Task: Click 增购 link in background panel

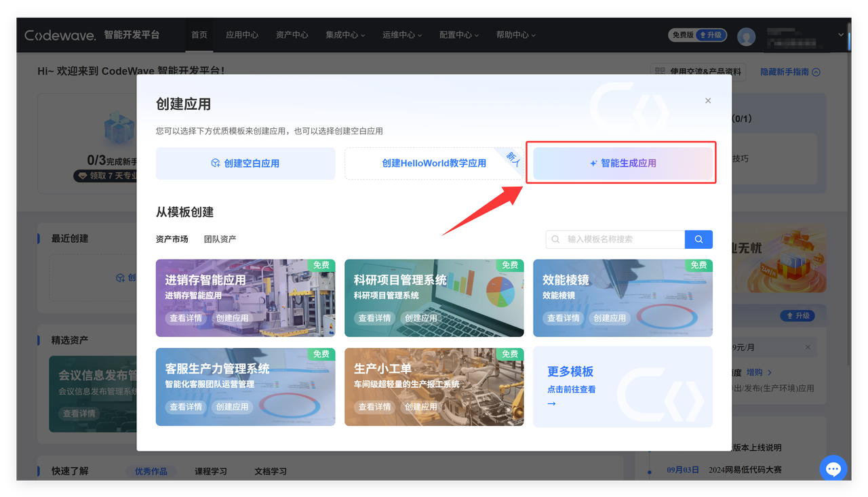Action: 759,372
